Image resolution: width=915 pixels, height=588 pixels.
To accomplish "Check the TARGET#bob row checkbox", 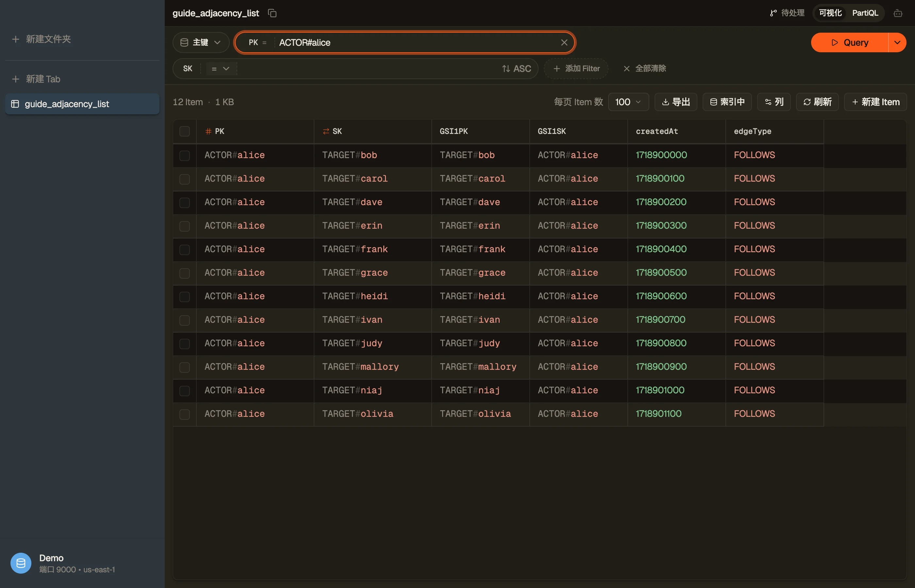I will pyautogui.click(x=184, y=155).
